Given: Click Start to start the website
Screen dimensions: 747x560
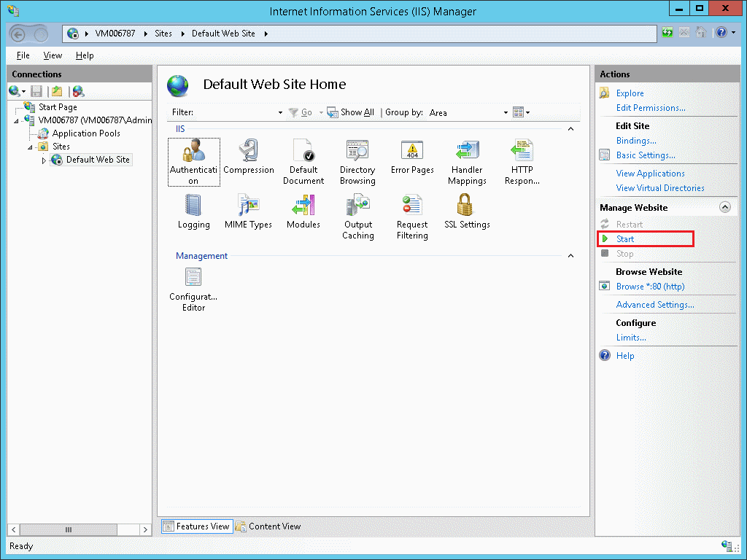Looking at the screenshot, I should [625, 239].
